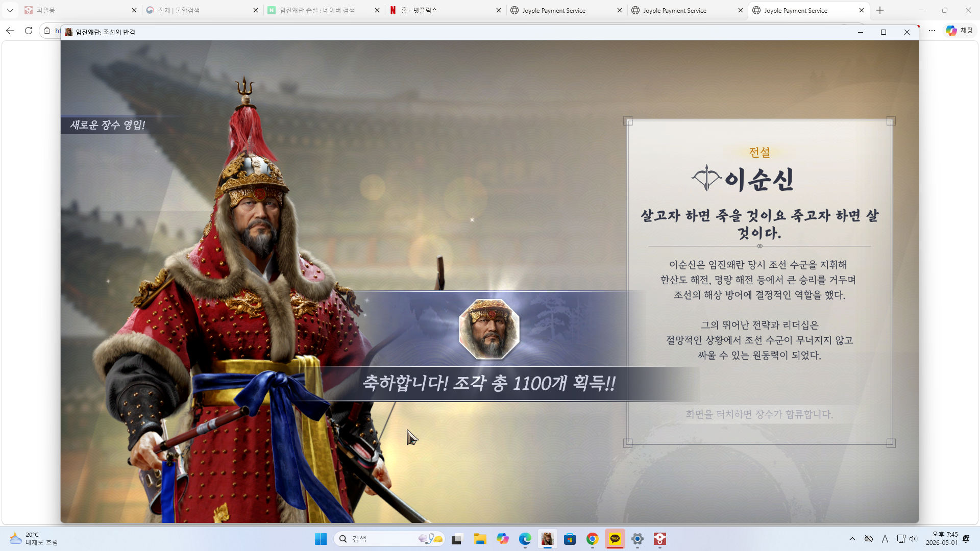
Task: Click the '전설' rarity label
Action: (759, 152)
